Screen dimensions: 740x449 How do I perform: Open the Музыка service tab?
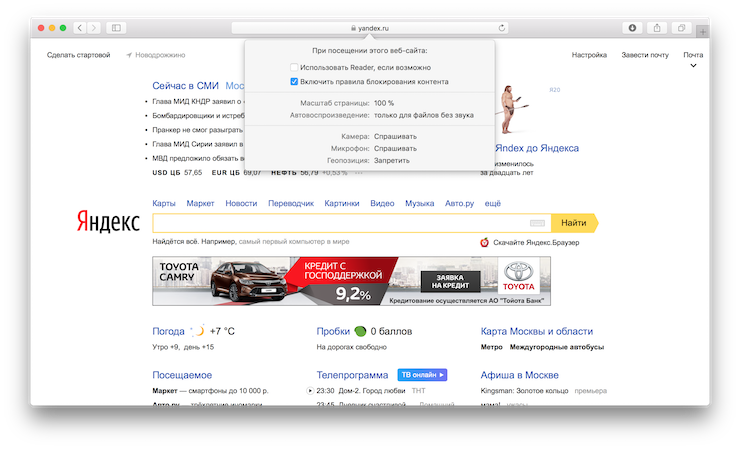coord(420,203)
